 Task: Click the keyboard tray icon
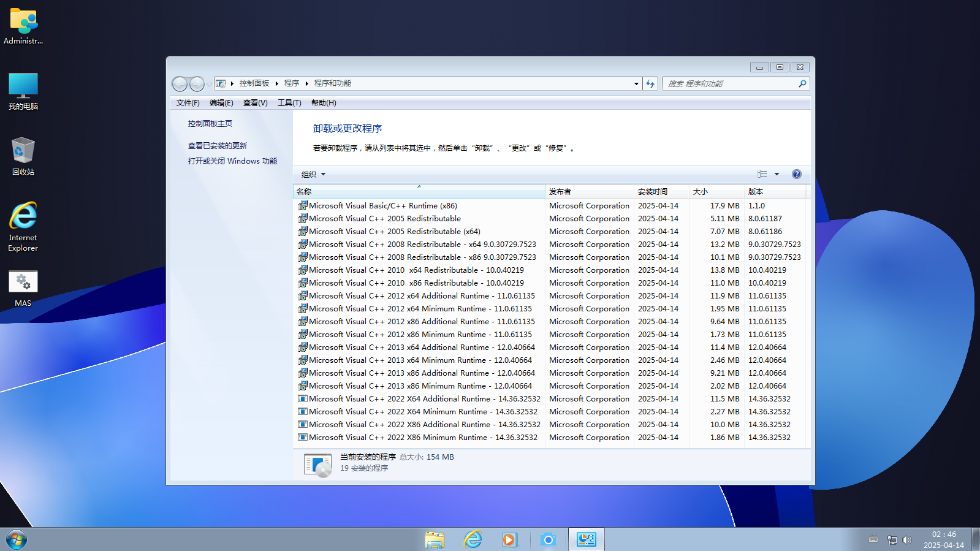point(873,540)
